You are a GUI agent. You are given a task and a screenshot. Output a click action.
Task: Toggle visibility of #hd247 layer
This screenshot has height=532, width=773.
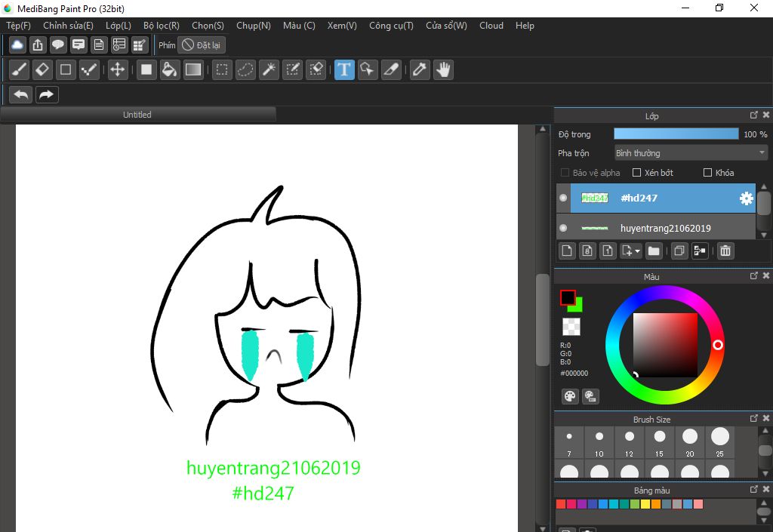tap(563, 198)
